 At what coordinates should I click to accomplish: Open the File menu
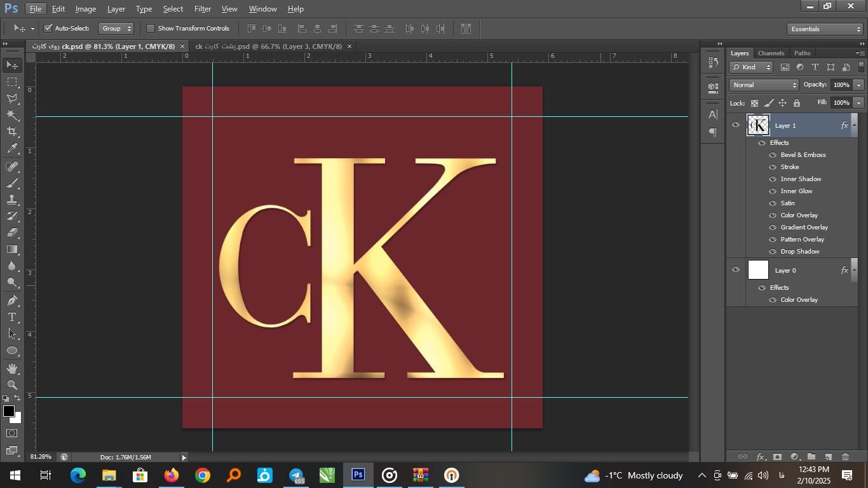[36, 9]
